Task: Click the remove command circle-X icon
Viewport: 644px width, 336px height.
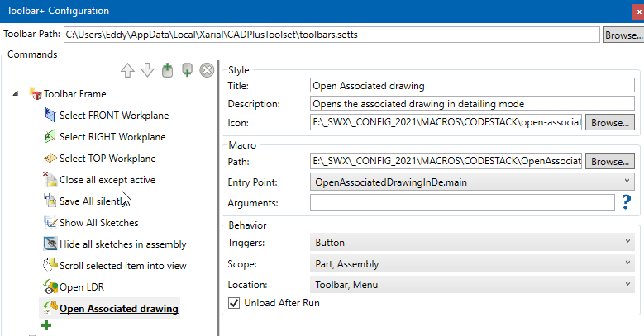Action: pos(207,70)
